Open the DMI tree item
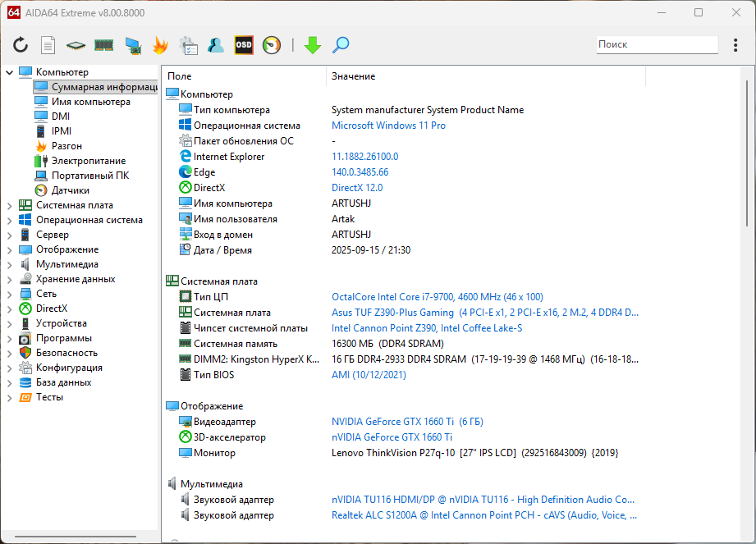 pyautogui.click(x=61, y=117)
